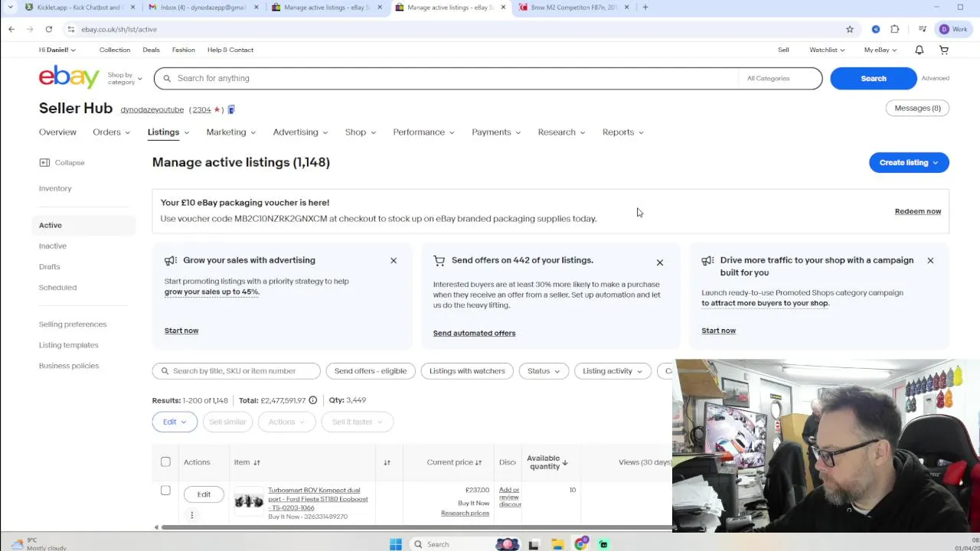Sort by Available quantity column arrow
This screenshot has width=980, height=551.
click(x=565, y=462)
